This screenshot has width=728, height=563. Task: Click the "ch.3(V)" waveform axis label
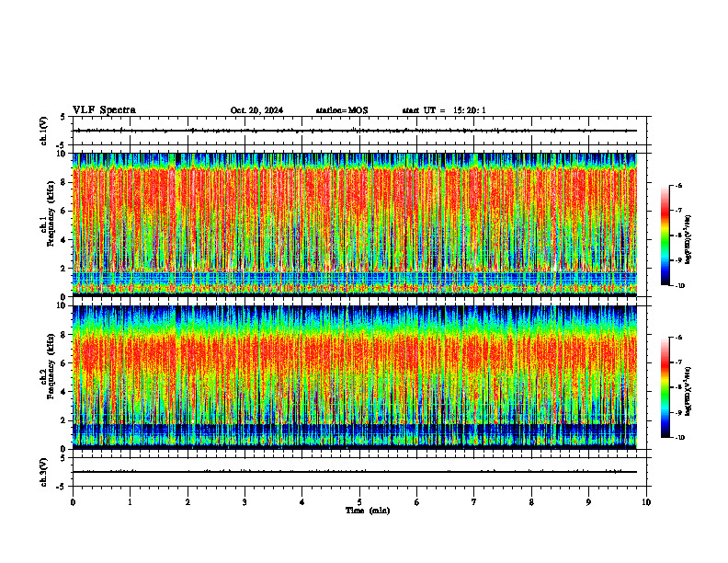coord(44,472)
